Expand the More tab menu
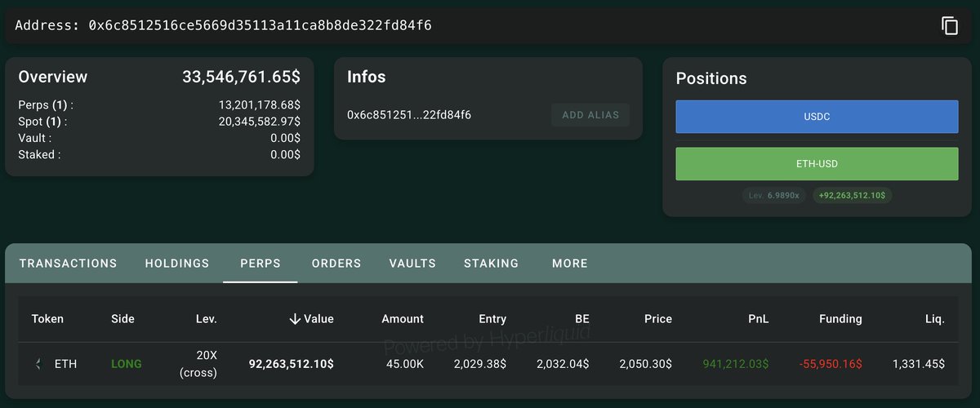This screenshot has height=408, width=980. click(570, 264)
